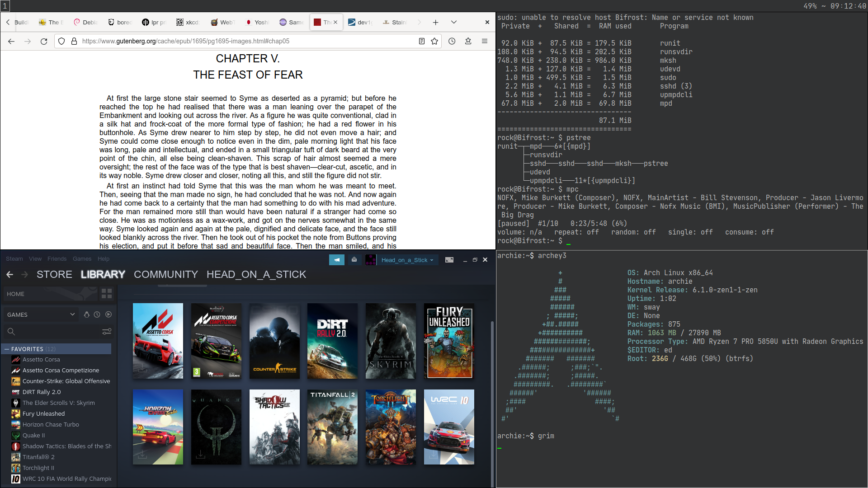Open Steam Friends menu
The height and width of the screenshot is (488, 868).
57,259
